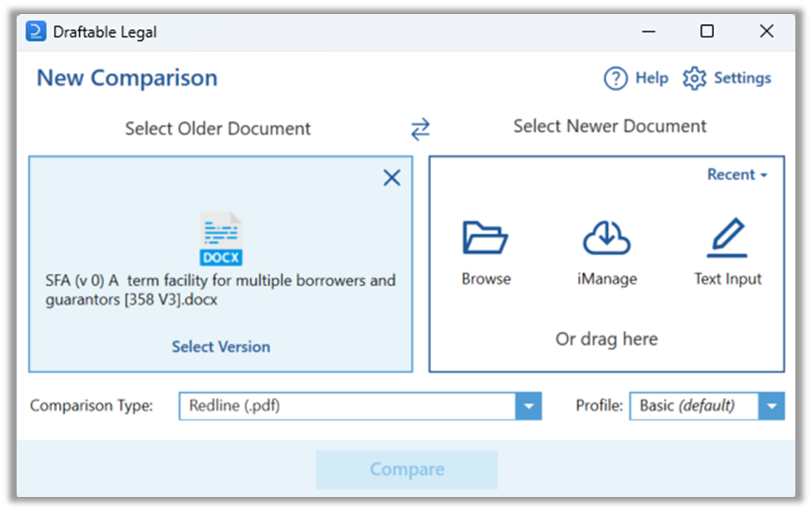Open the Profile dropdown arrow
Screen dimensions: 812x511
coord(771,406)
